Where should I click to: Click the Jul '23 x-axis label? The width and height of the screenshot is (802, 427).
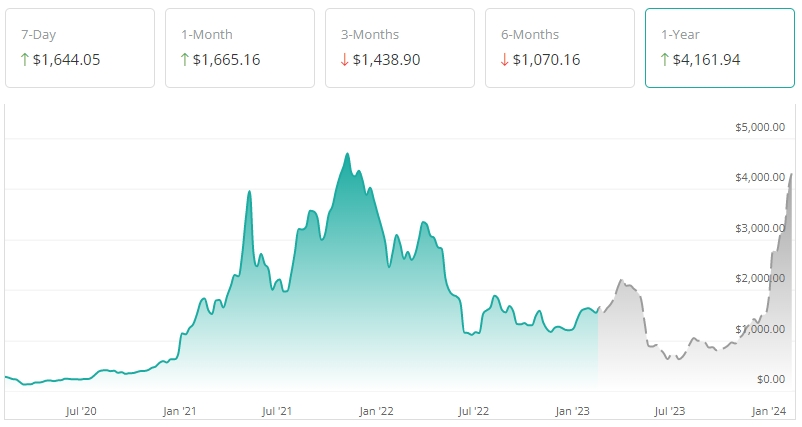click(x=669, y=411)
